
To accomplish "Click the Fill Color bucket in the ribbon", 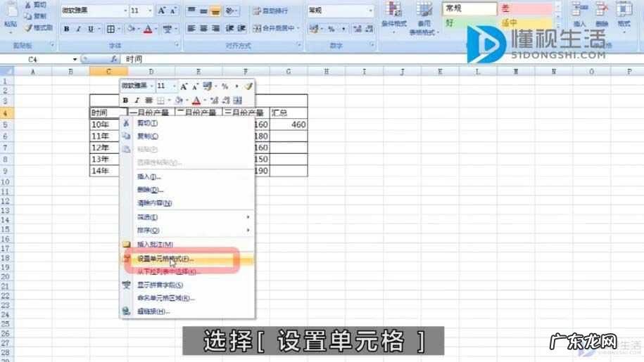I will point(131,29).
